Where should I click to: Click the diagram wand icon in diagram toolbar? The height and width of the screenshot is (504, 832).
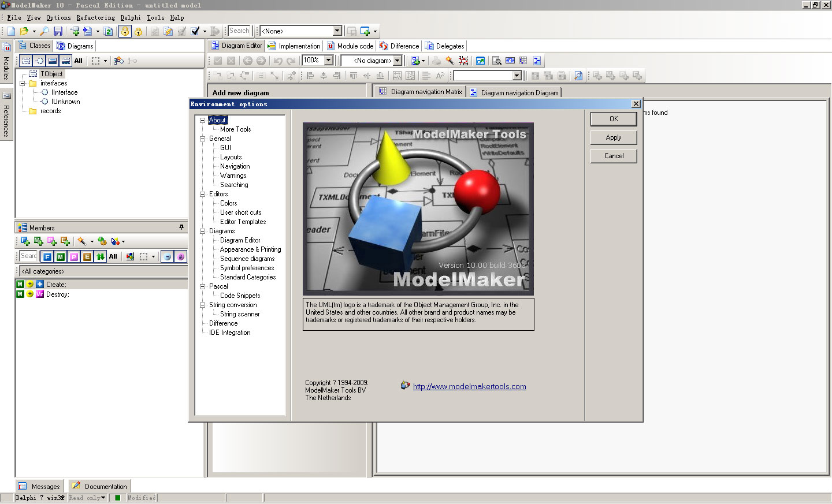pos(450,61)
